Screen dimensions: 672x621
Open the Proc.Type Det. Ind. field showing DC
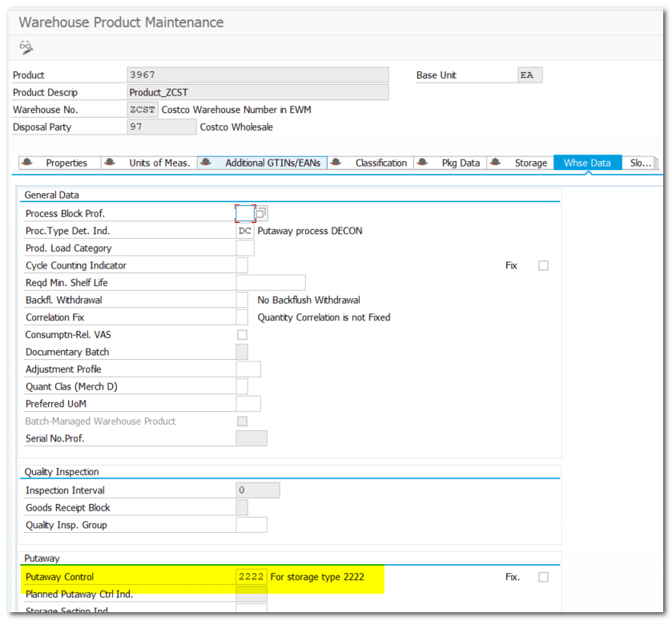244,230
